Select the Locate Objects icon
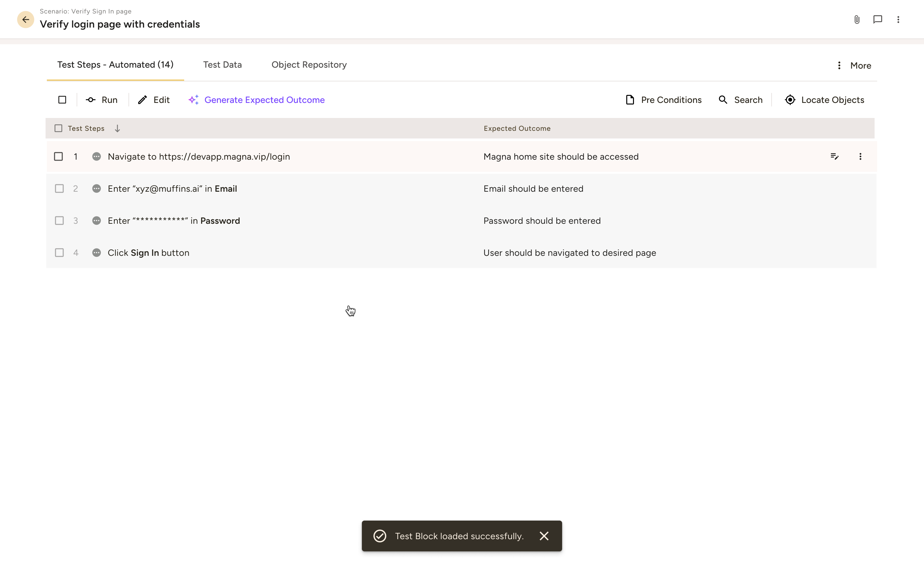Viewport: 924px width, 577px height. (790, 100)
